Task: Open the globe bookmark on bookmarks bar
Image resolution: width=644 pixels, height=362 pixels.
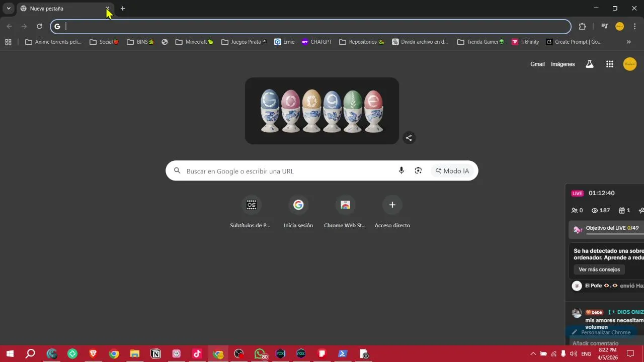Action: click(165, 42)
